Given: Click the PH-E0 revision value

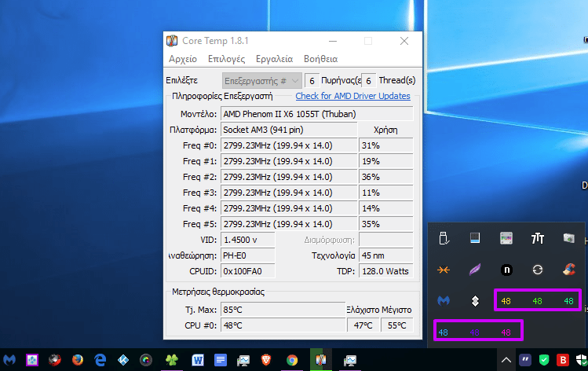Looking at the screenshot, I should pos(248,255).
